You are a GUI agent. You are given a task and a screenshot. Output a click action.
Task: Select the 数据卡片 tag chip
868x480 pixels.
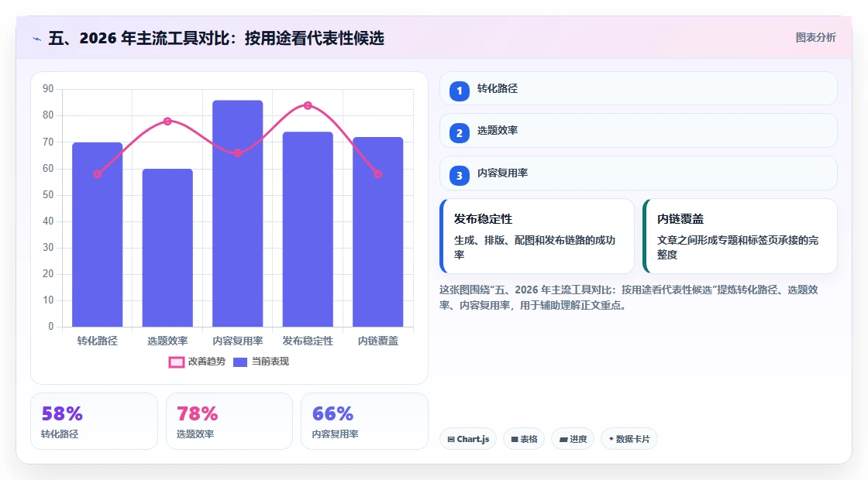[629, 439]
